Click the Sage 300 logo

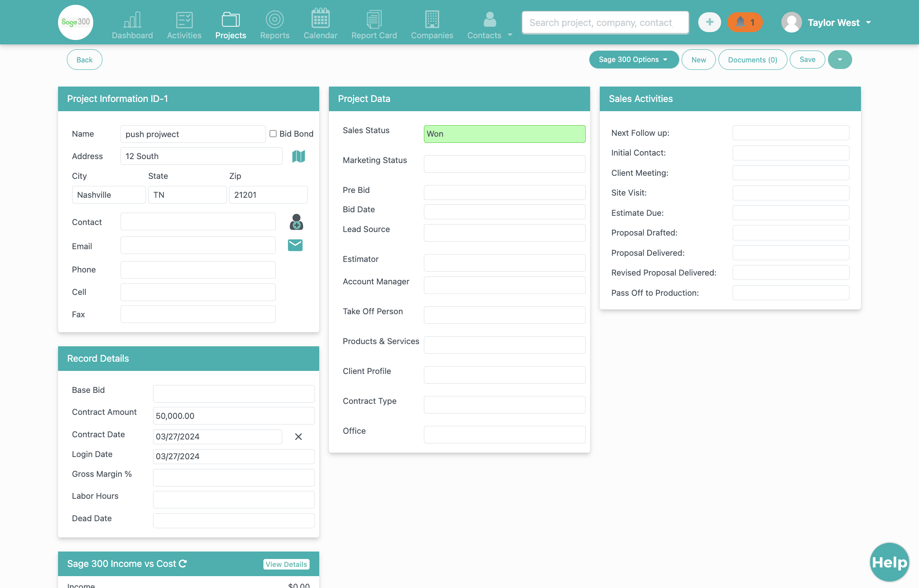76,22
